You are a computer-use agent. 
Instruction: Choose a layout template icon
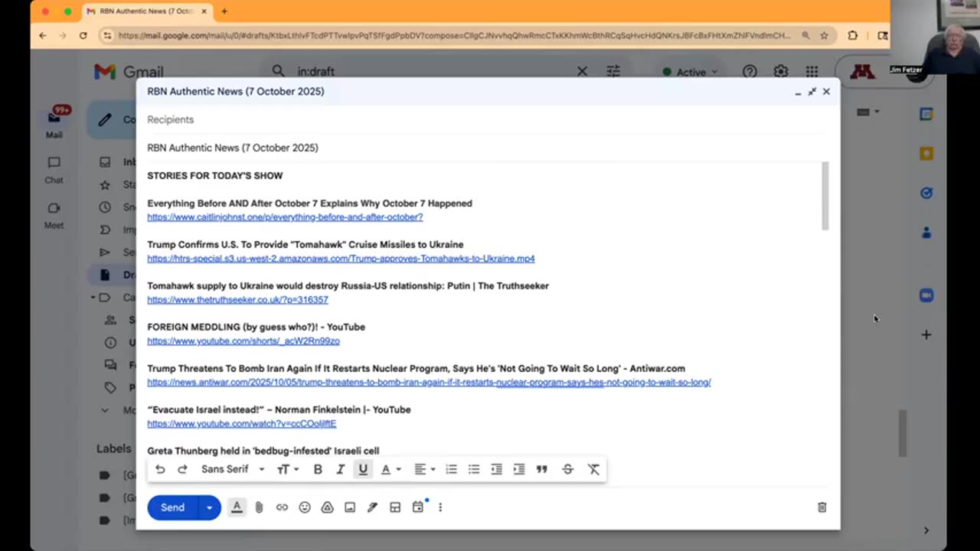pyautogui.click(x=395, y=507)
